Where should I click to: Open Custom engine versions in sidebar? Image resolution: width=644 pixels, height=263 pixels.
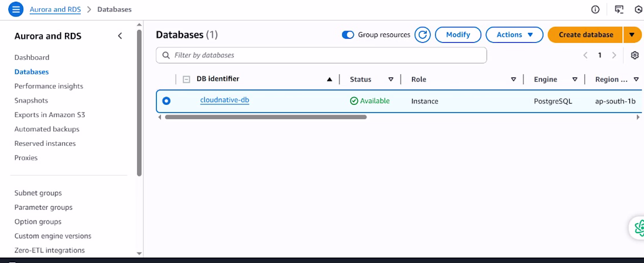[x=53, y=236]
